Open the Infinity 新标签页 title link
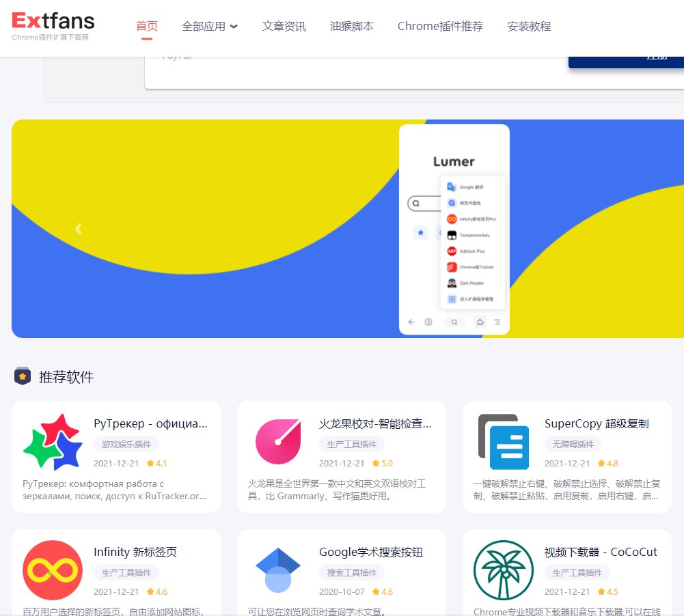The image size is (684, 616). pyautogui.click(x=135, y=552)
